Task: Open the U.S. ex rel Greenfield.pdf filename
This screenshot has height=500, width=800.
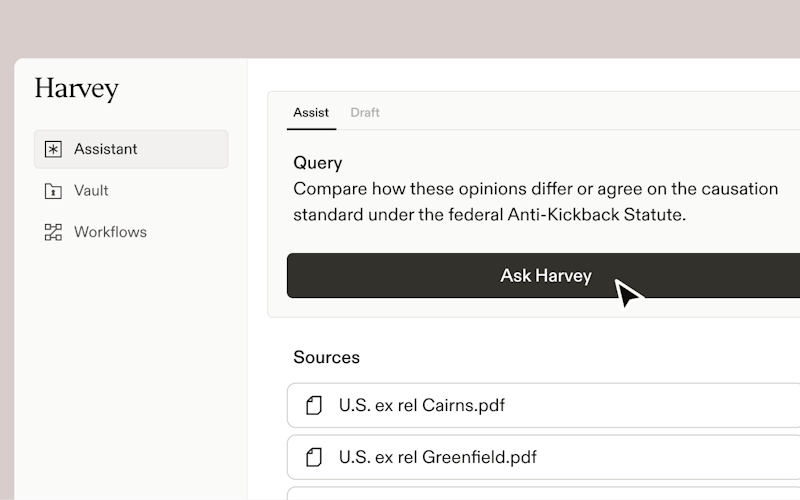Action: coord(437,457)
